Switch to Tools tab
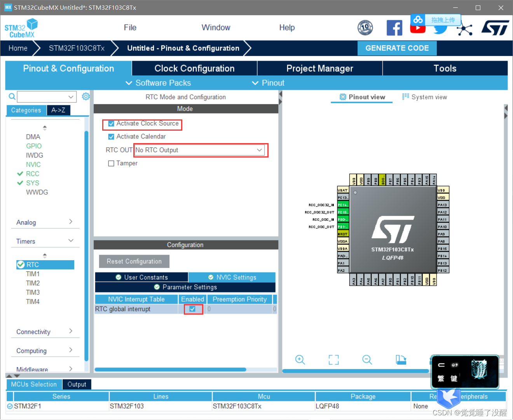513x420 pixels. click(x=445, y=68)
